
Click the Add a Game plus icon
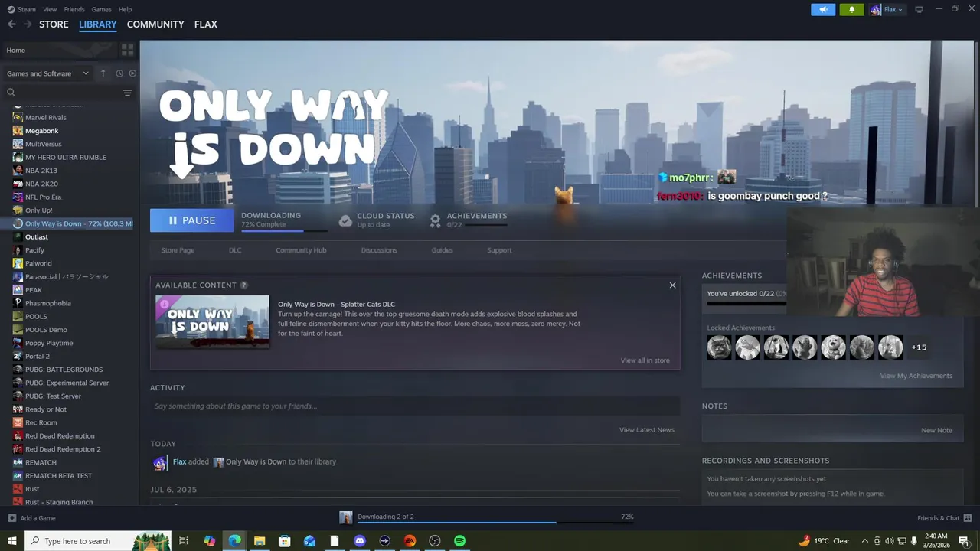[11, 518]
